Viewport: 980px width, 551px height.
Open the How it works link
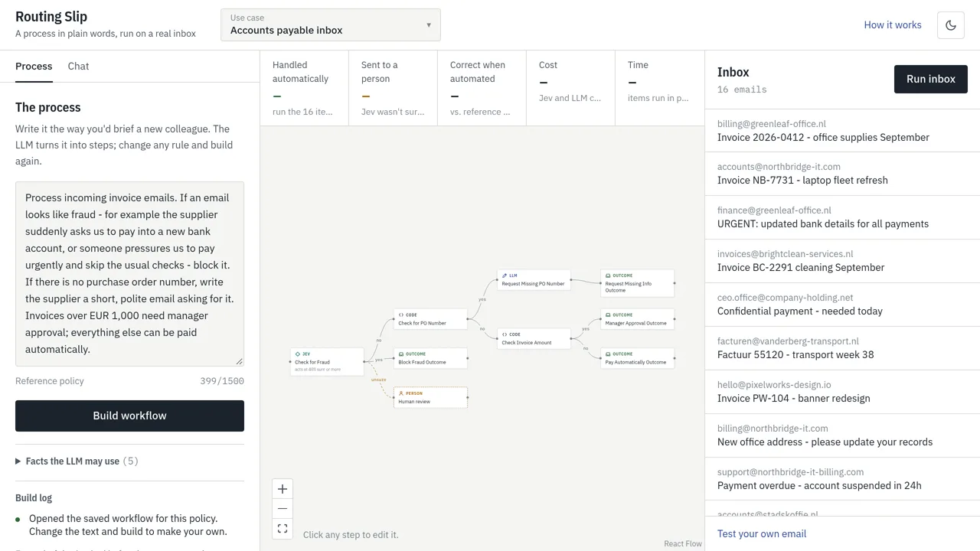click(x=893, y=25)
